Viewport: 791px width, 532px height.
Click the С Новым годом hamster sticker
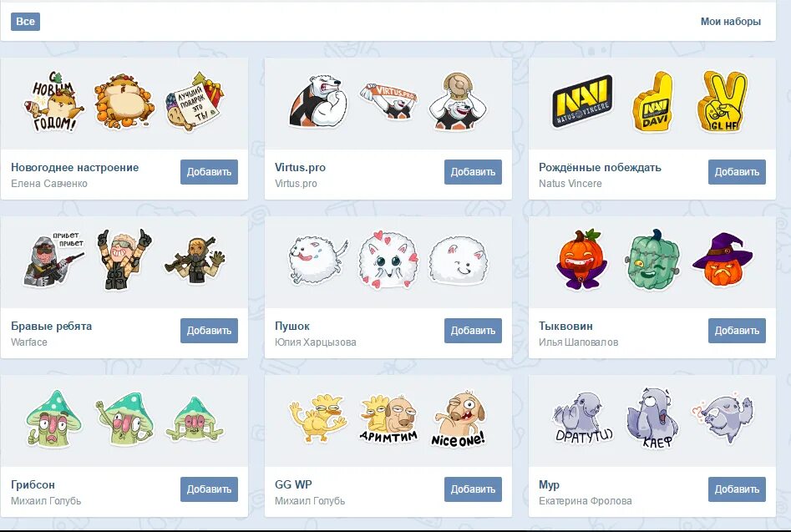pos(53,102)
